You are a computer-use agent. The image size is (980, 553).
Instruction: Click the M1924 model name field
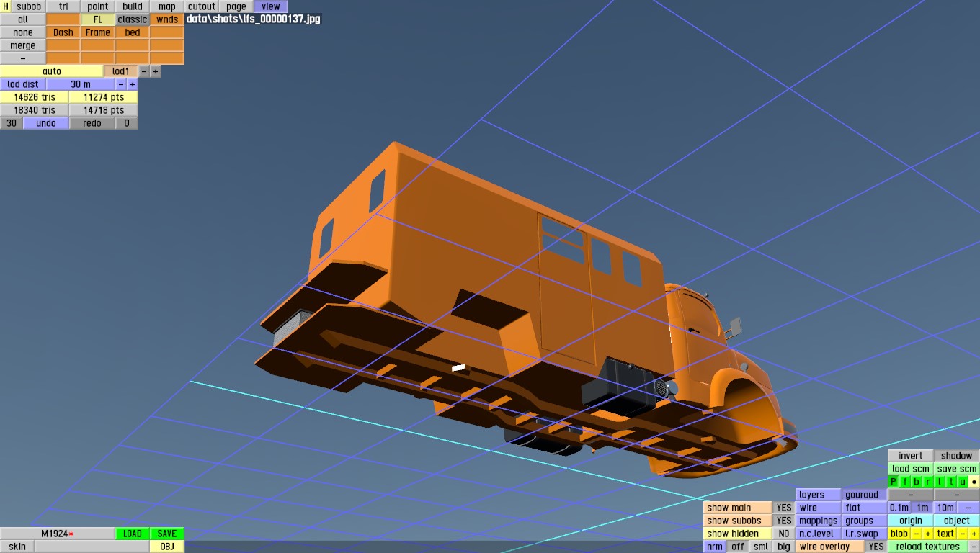pyautogui.click(x=58, y=534)
